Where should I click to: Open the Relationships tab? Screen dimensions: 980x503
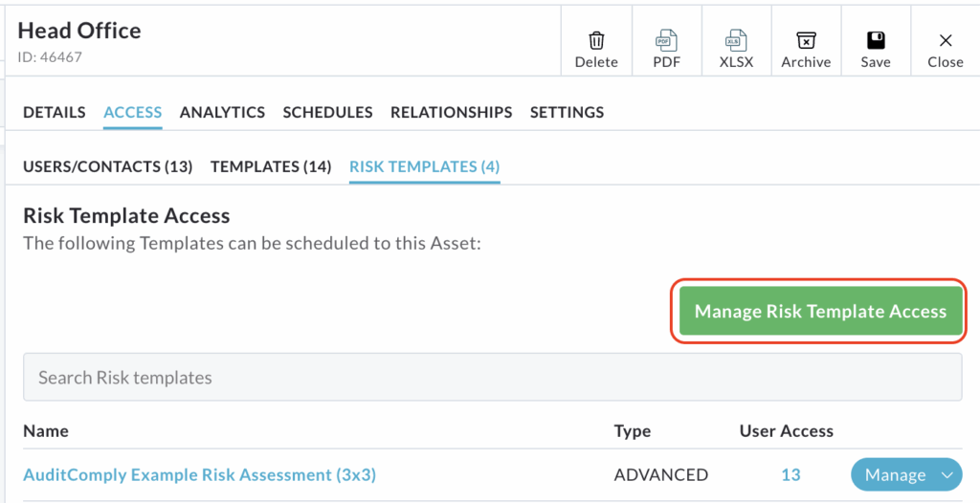[x=451, y=112]
